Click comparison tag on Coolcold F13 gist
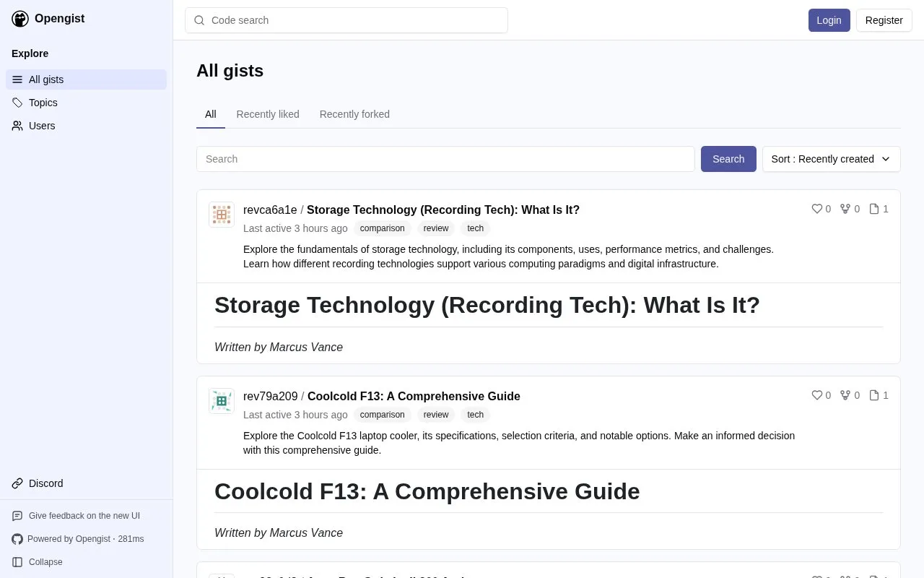Image resolution: width=924 pixels, height=578 pixels. point(383,415)
